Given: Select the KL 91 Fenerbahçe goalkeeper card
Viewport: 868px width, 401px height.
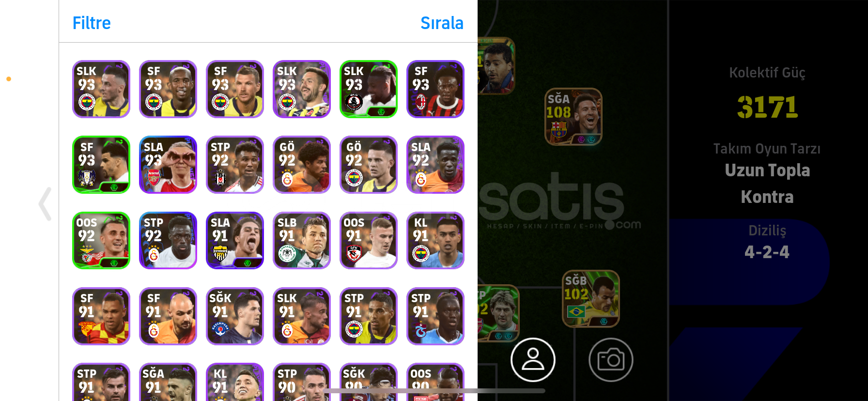Looking at the screenshot, I should coord(435,240).
